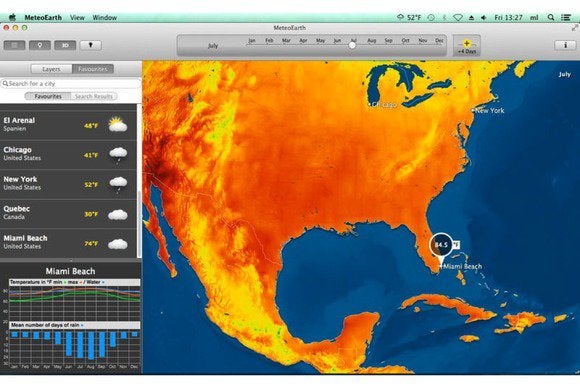Open Spotlight search in the menu bar
This screenshot has height=388, width=580.
click(551, 17)
